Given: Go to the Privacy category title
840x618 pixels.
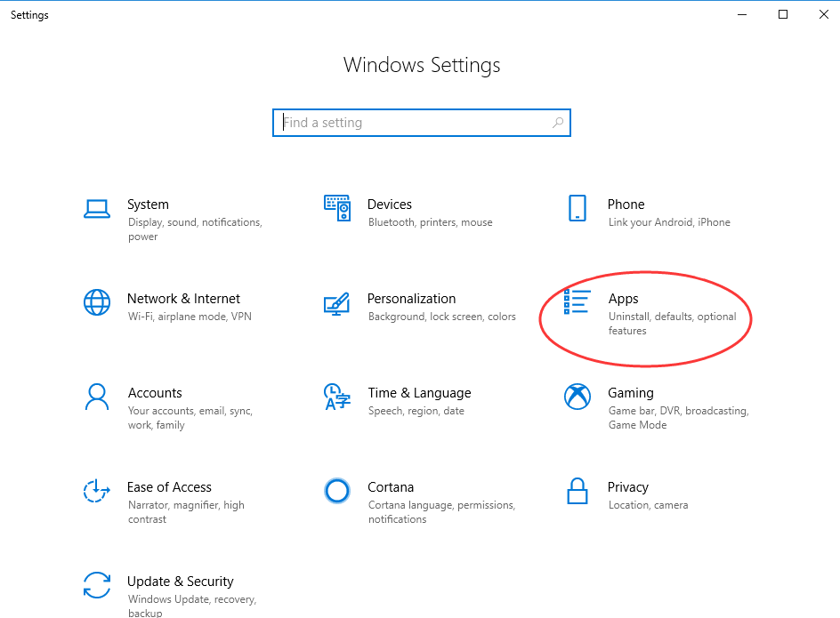Looking at the screenshot, I should coord(628,486).
